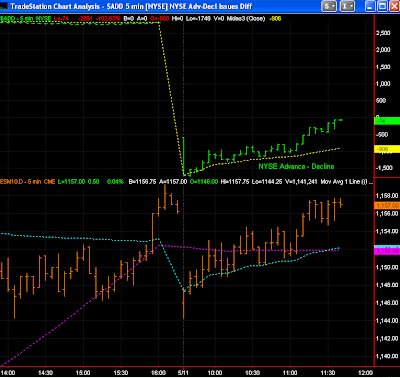Click the 15:30 time axis label
400x378 pixels.
[121, 372]
